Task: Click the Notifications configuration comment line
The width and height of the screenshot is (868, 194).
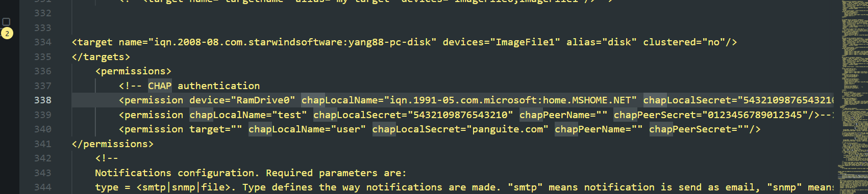Action: click(x=251, y=173)
